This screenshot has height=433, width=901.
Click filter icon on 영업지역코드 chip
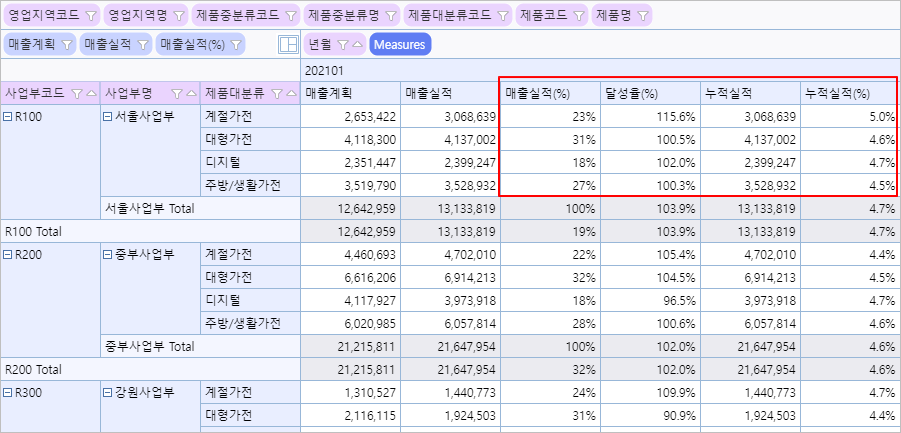click(90, 17)
